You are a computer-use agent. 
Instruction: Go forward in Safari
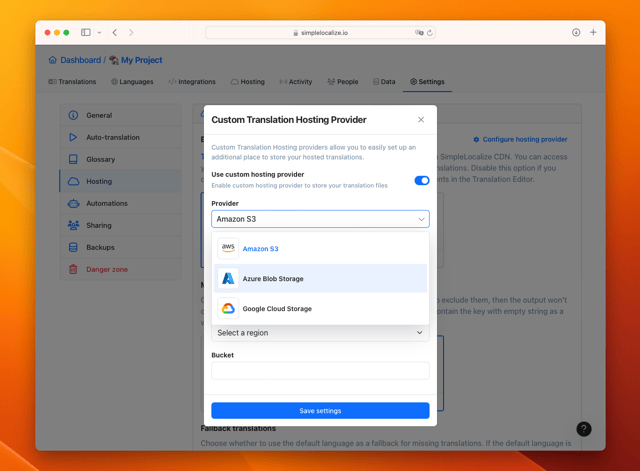point(131,32)
